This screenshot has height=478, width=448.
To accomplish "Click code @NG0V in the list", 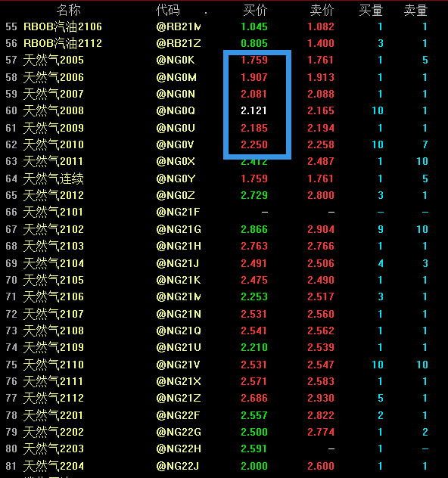I will coord(175,144).
